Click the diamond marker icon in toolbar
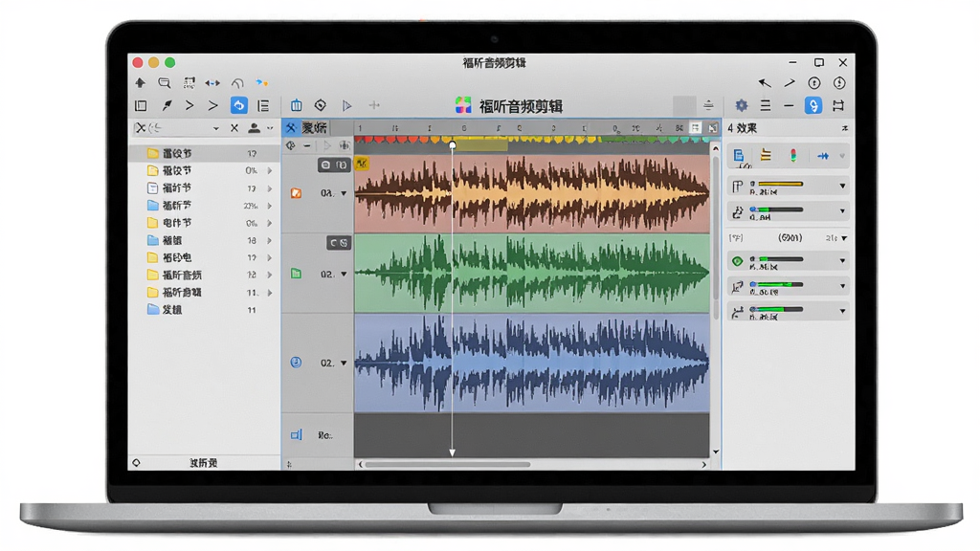 click(321, 105)
